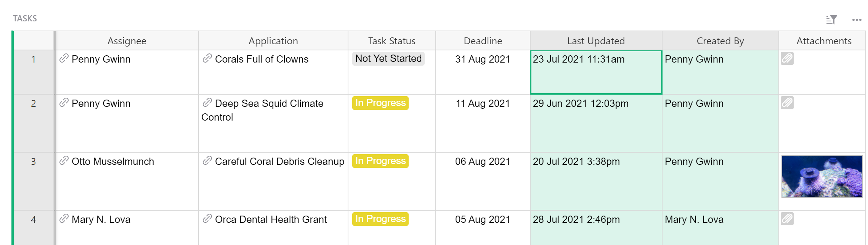This screenshot has width=868, height=245.
Task: Click the paperclip attachment icon in row 2
Action: [x=787, y=103]
